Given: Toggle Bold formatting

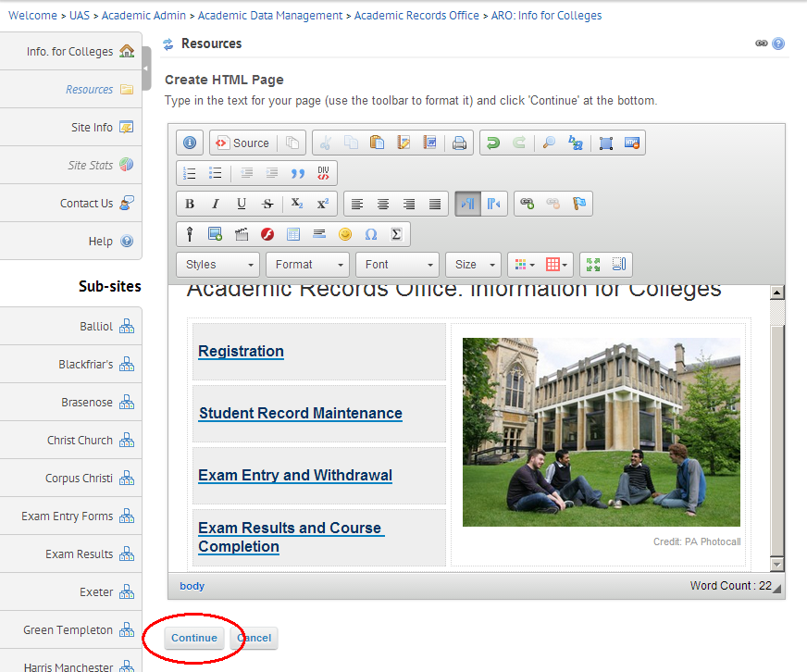Looking at the screenshot, I should click(x=190, y=204).
